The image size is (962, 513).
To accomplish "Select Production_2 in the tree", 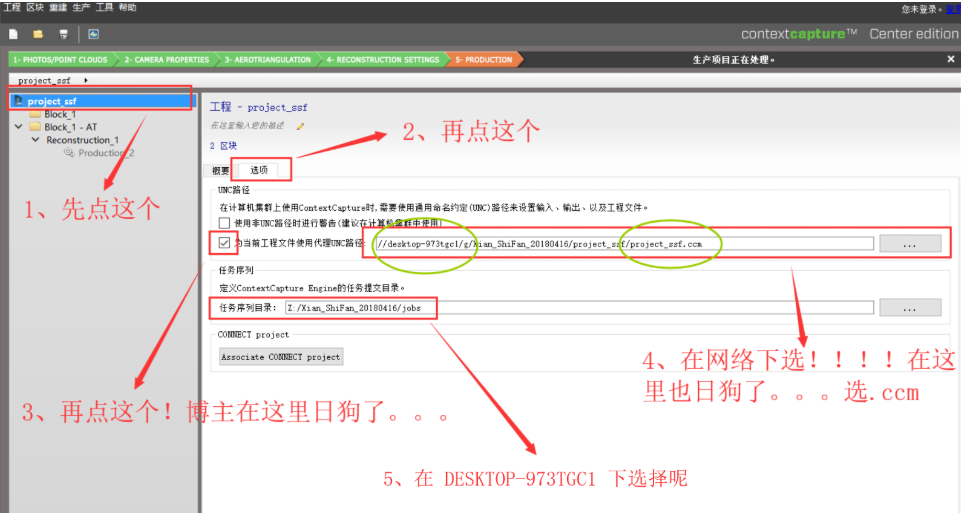I will [106, 153].
